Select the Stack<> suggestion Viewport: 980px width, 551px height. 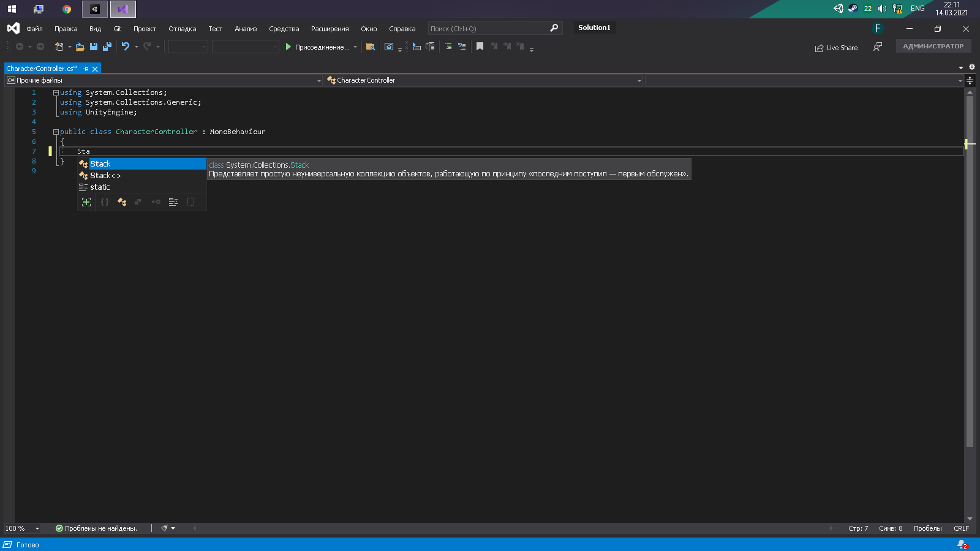click(142, 176)
